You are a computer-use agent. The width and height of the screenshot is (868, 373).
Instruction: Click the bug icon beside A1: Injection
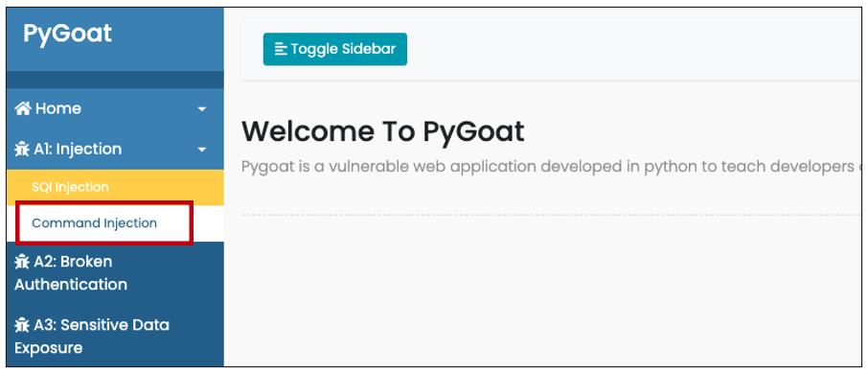(x=22, y=149)
